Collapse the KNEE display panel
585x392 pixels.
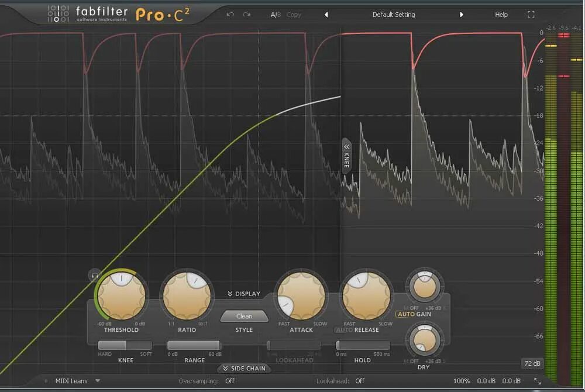click(346, 156)
